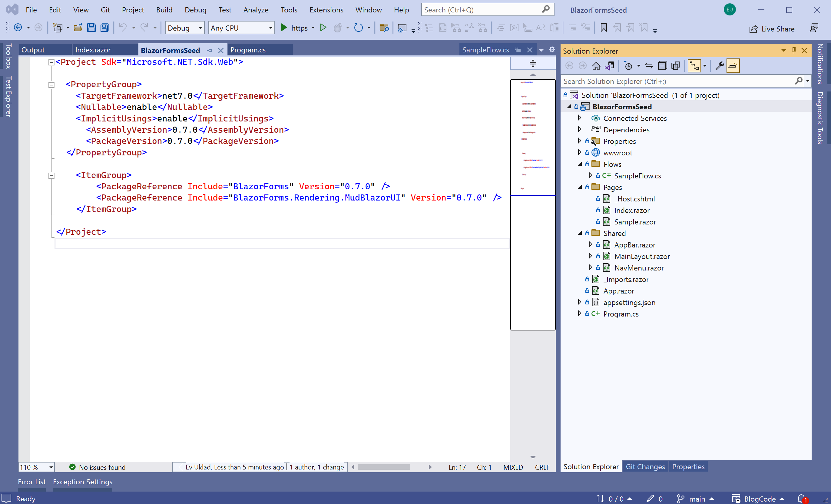The image size is (831, 504).
Task: Open the Analyze menu
Action: [x=256, y=10]
